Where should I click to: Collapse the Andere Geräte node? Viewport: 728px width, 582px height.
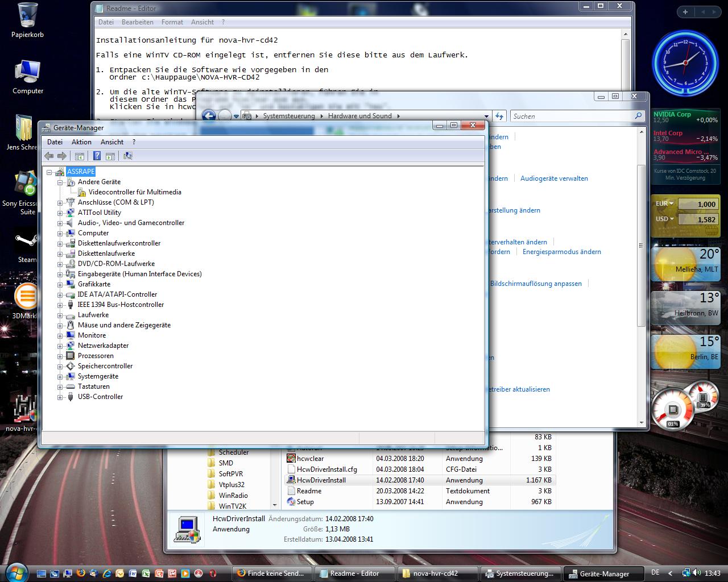pyautogui.click(x=60, y=182)
